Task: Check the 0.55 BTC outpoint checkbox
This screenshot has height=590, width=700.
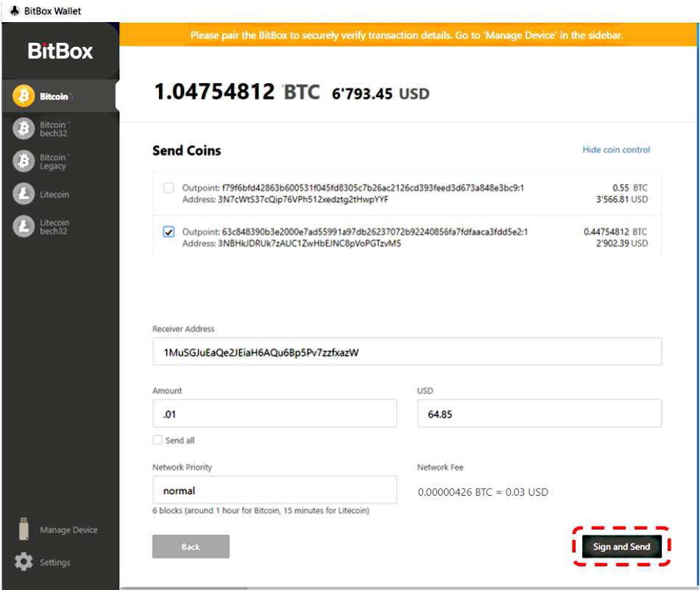Action: pyautogui.click(x=169, y=188)
